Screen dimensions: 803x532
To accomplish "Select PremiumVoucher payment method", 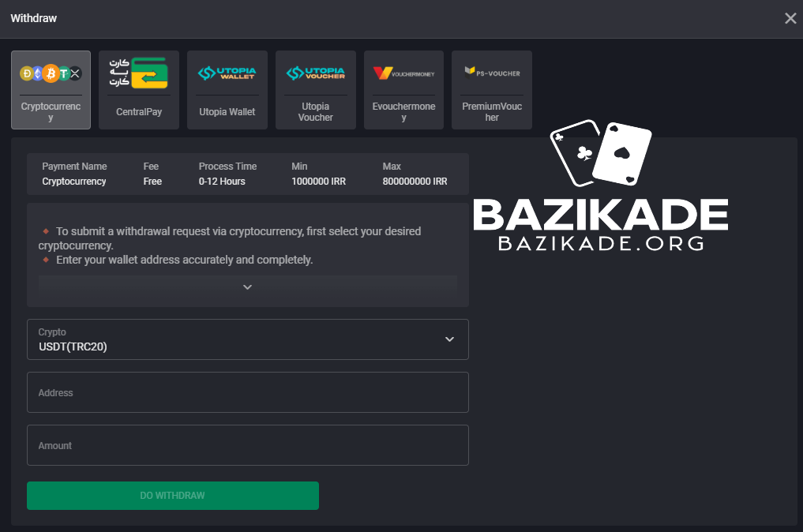I will tap(492, 90).
